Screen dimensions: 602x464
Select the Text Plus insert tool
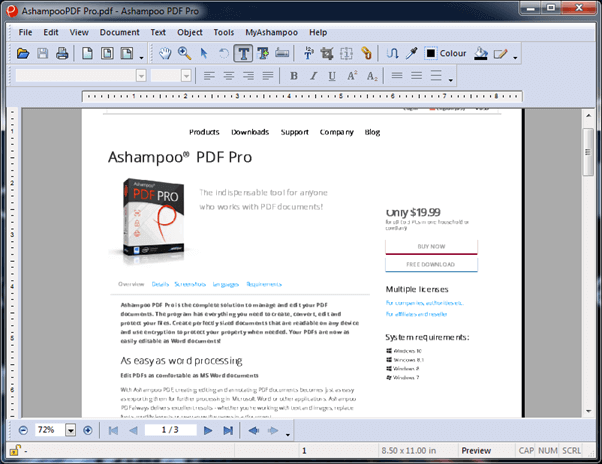[x=263, y=53]
